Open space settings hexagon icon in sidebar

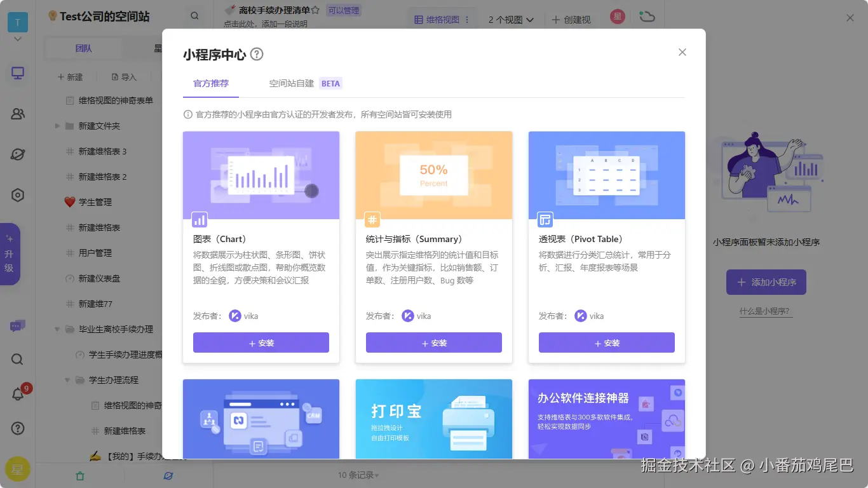coord(18,195)
